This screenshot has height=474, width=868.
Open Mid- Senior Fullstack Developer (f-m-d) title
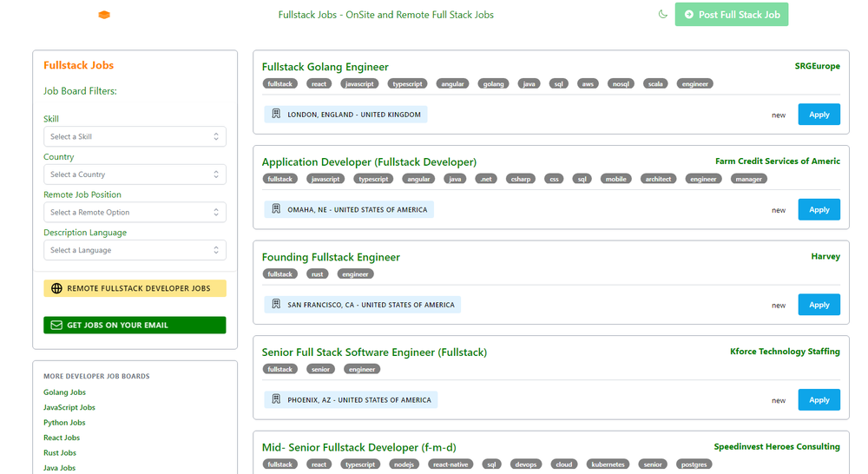pyautogui.click(x=358, y=447)
